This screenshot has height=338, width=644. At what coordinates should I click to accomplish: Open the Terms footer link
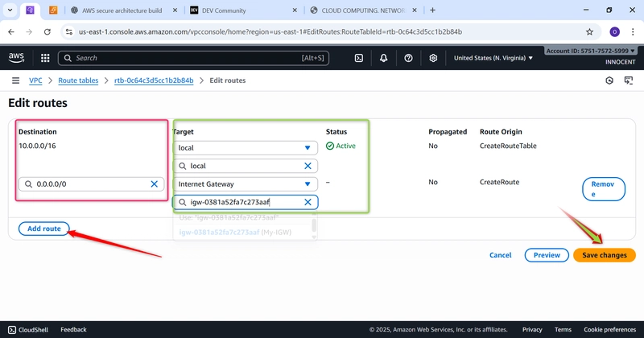click(563, 330)
